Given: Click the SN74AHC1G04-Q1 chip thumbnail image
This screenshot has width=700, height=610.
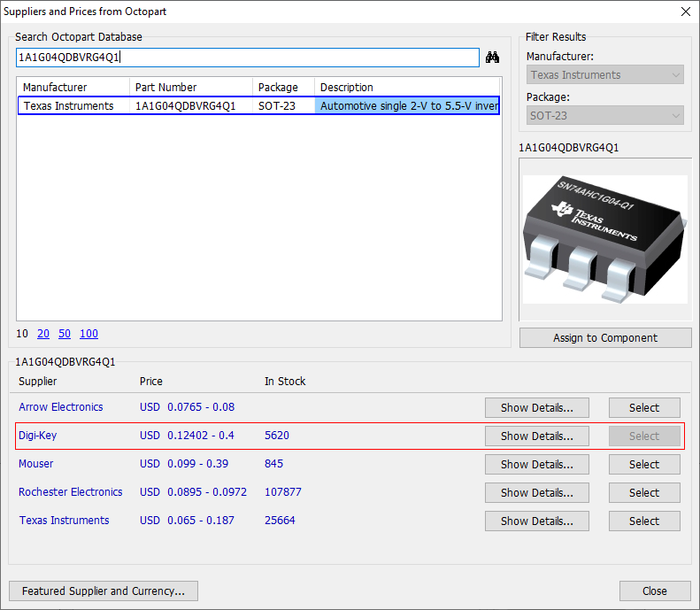Looking at the screenshot, I should (605, 239).
